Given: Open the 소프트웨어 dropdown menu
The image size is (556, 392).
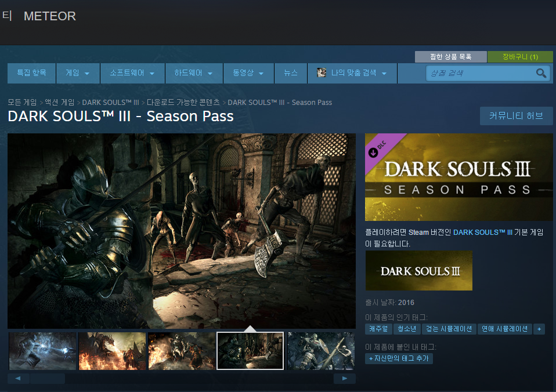Looking at the screenshot, I should [132, 73].
